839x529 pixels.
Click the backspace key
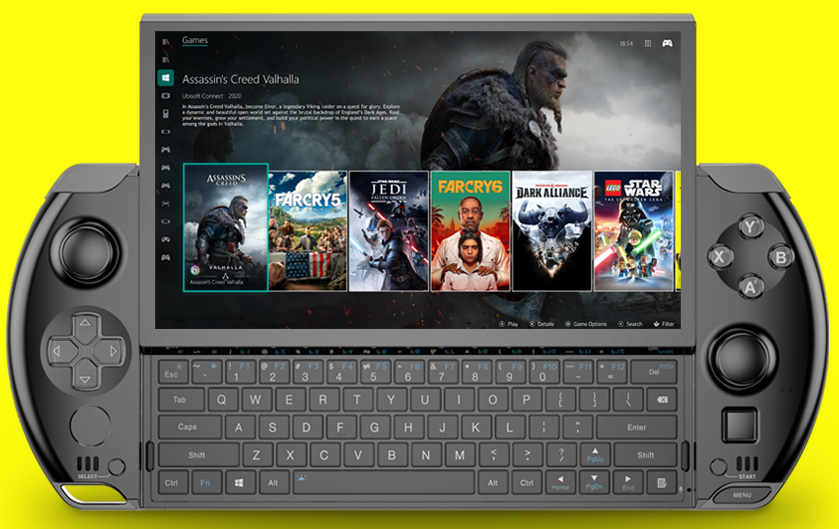click(x=661, y=400)
